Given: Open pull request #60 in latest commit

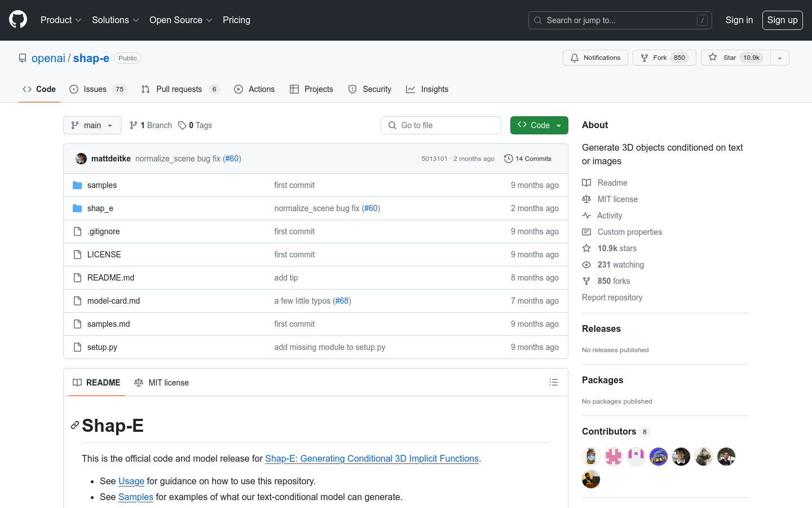Looking at the screenshot, I should pos(232,159).
